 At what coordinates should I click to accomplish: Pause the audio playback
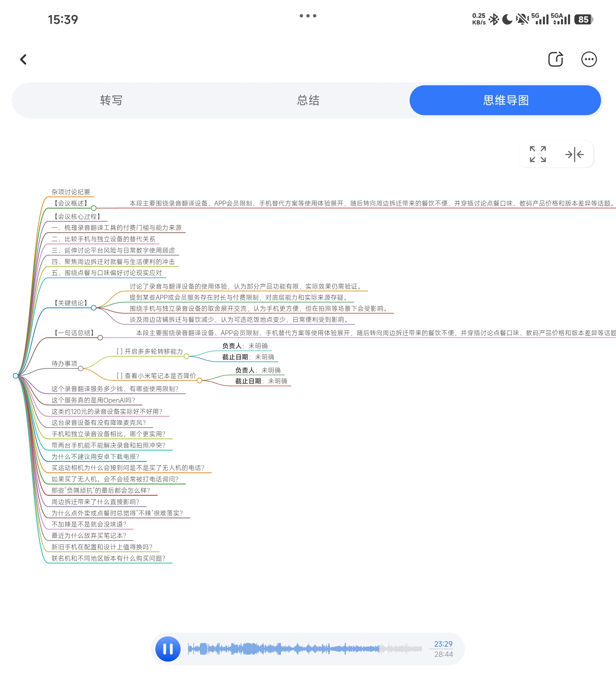tap(168, 649)
